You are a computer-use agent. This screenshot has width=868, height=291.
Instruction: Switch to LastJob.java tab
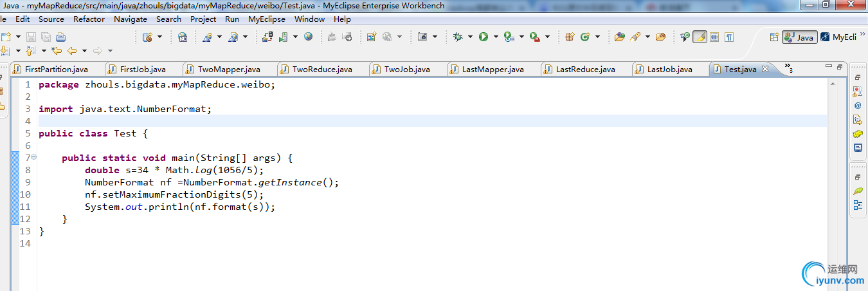click(x=669, y=69)
